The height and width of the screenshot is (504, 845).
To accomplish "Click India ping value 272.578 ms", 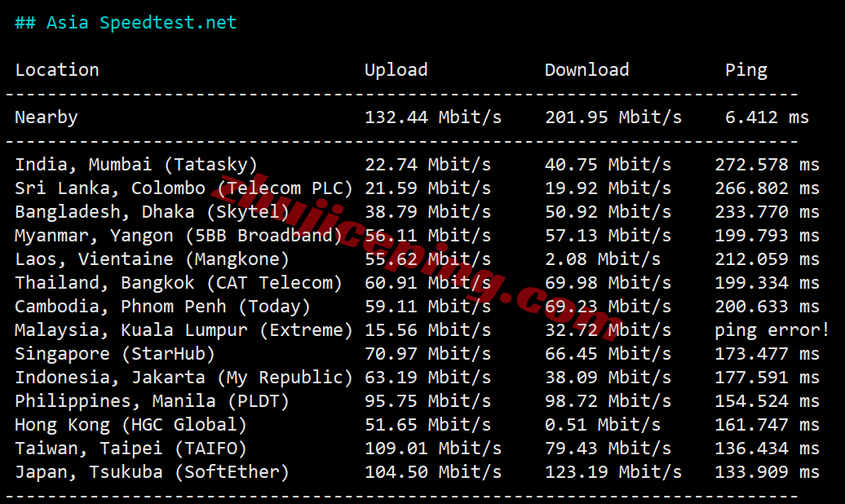I will tap(767, 165).
